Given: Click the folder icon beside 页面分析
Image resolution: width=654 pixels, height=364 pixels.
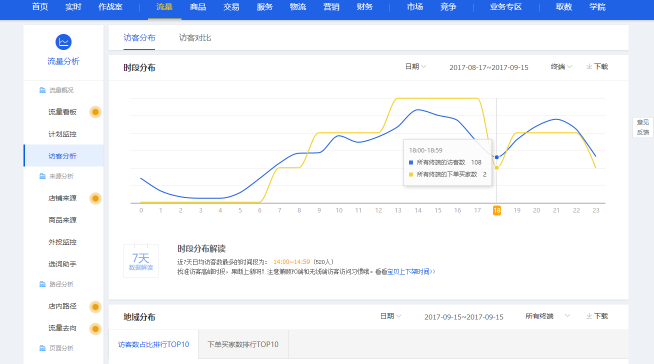Looking at the screenshot, I should pos(42,348).
